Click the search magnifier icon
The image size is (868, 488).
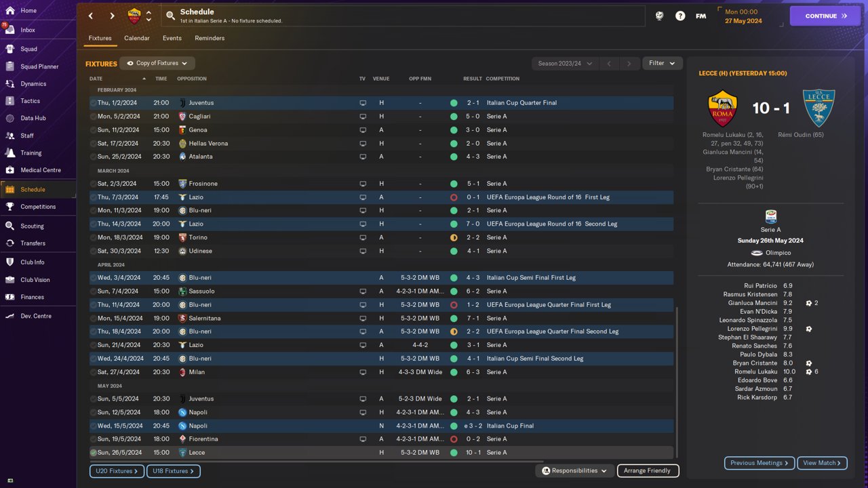(x=170, y=16)
